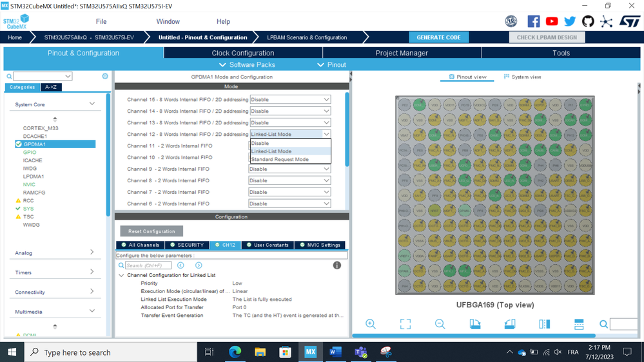Go to previous search result arrow
This screenshot has height=362, width=644.
click(181, 265)
